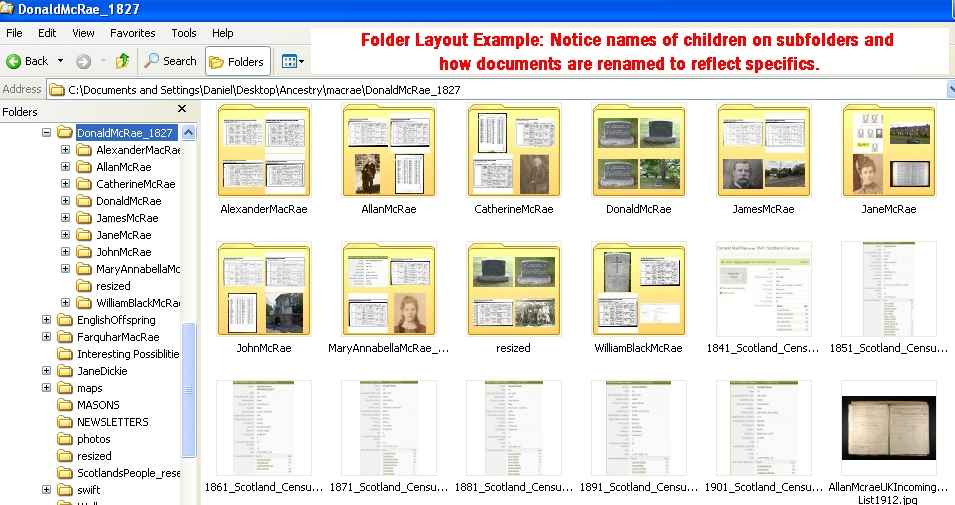This screenshot has width=955, height=505.
Task: Open Search from the toolbar
Action: [170, 61]
